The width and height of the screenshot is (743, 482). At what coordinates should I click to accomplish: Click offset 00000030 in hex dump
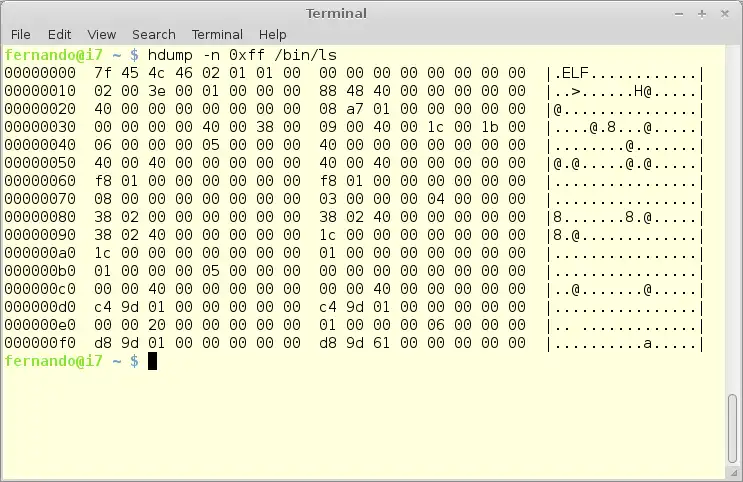tap(40, 127)
